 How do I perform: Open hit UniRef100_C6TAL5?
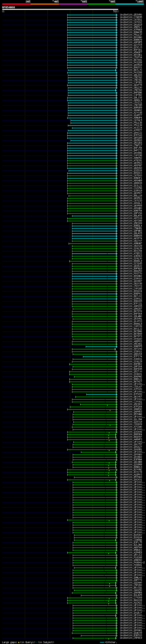131,120
